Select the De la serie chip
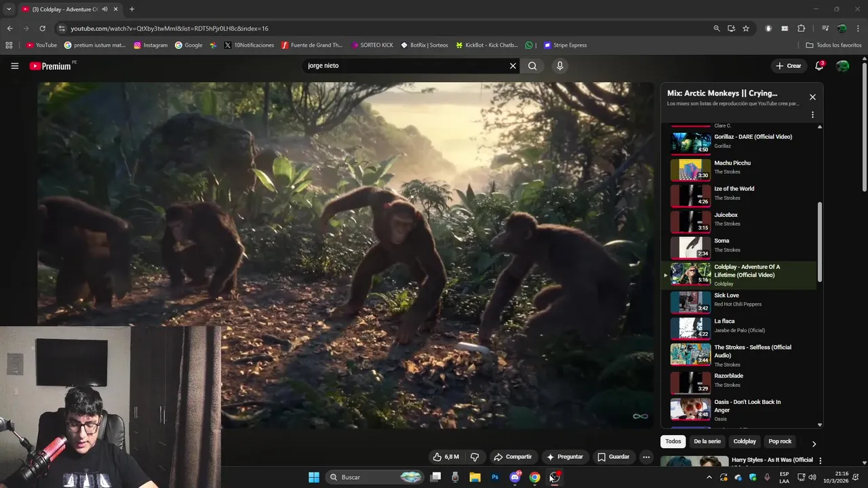 tap(707, 441)
